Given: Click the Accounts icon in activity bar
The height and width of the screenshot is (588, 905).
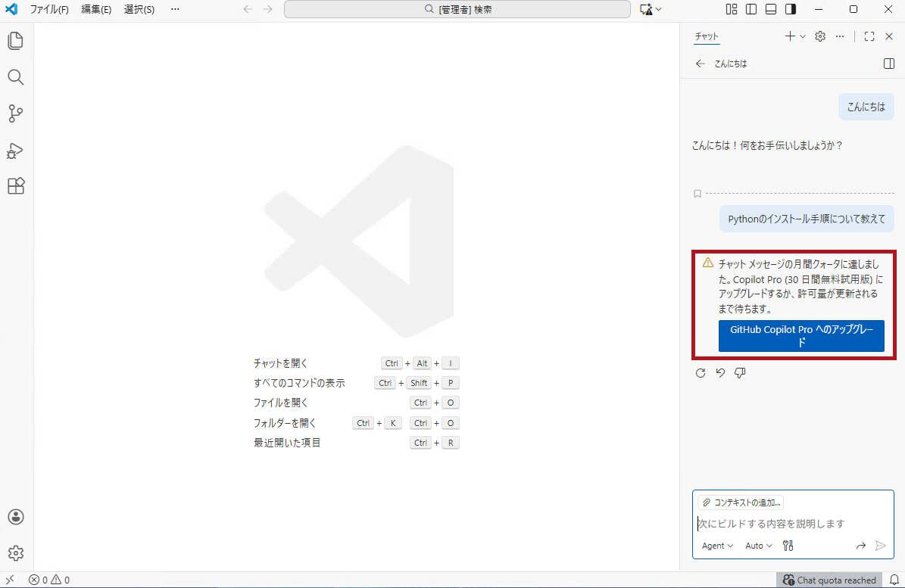Looking at the screenshot, I should click(x=16, y=517).
